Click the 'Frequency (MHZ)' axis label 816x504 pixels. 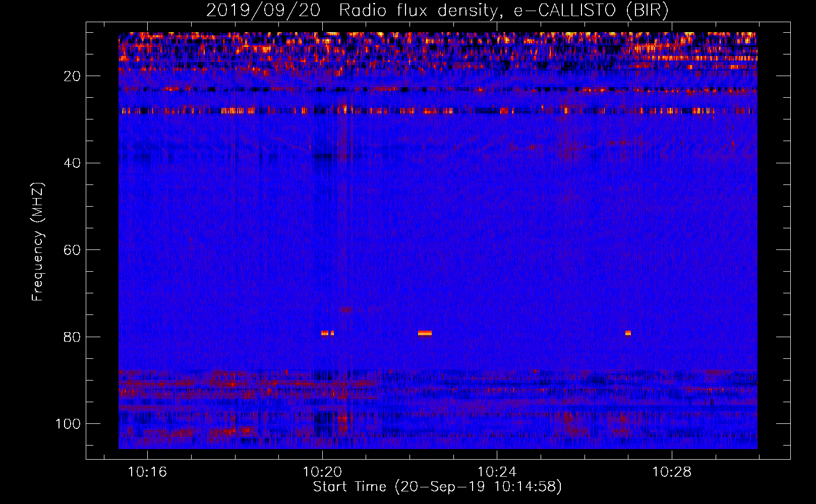pos(38,241)
